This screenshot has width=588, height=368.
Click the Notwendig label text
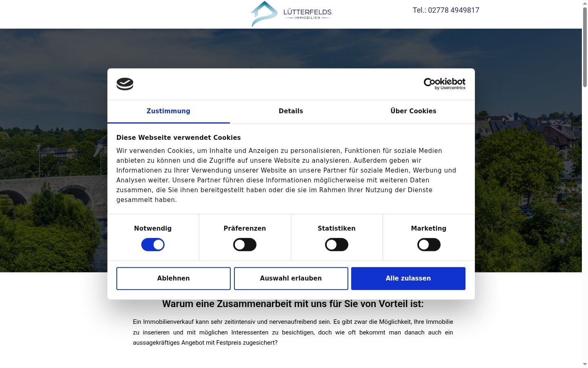[x=153, y=229]
